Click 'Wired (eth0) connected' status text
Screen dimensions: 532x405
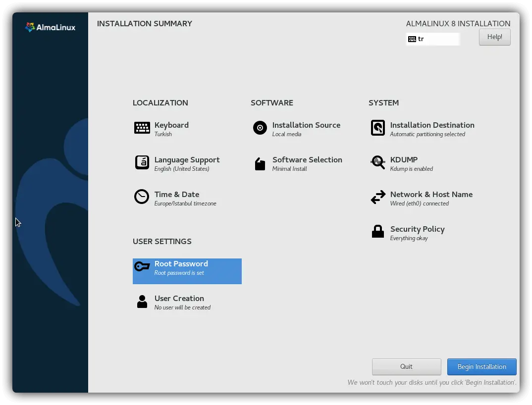[x=420, y=203]
